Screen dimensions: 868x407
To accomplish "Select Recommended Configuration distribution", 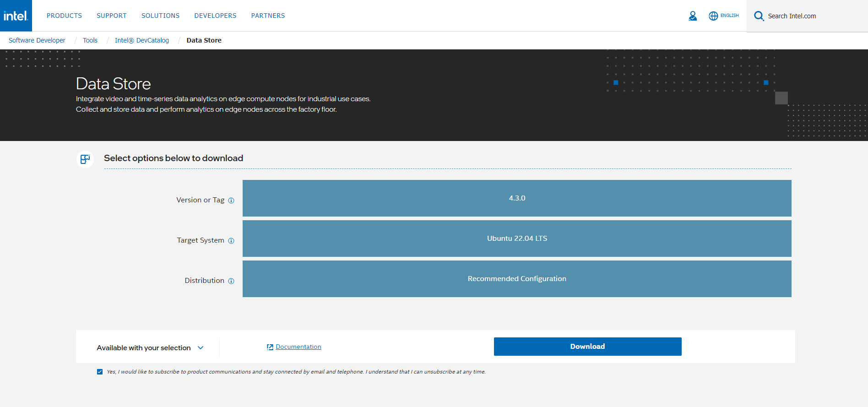I will coord(517,279).
